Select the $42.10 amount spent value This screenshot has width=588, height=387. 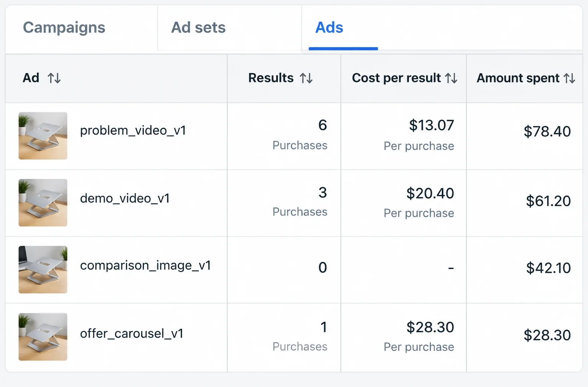tap(549, 268)
